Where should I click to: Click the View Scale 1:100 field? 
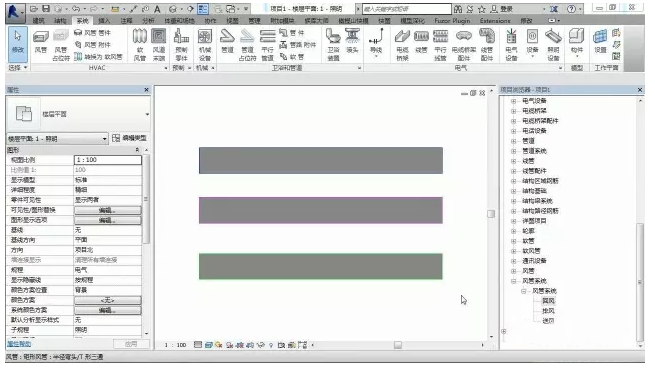point(108,160)
